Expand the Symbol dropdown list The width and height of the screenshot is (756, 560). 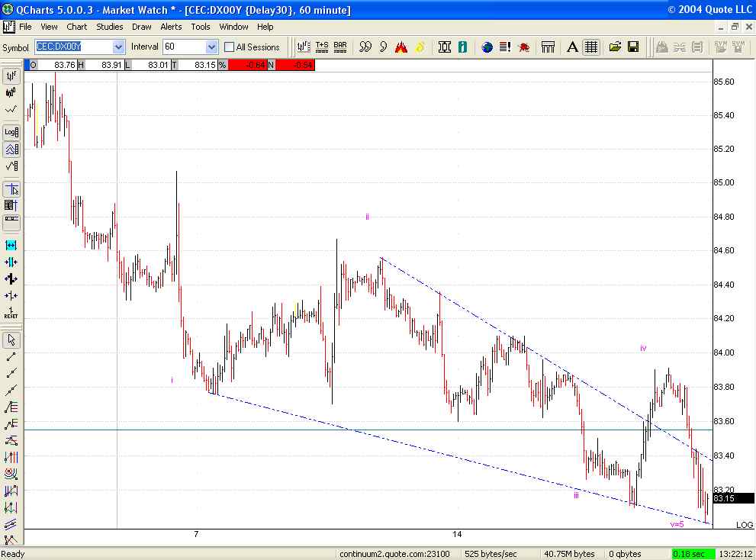(x=118, y=47)
